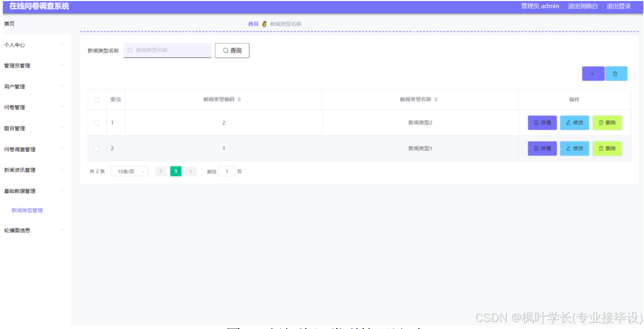
Task: Click 退出到前台 in the header
Action: tap(583, 6)
